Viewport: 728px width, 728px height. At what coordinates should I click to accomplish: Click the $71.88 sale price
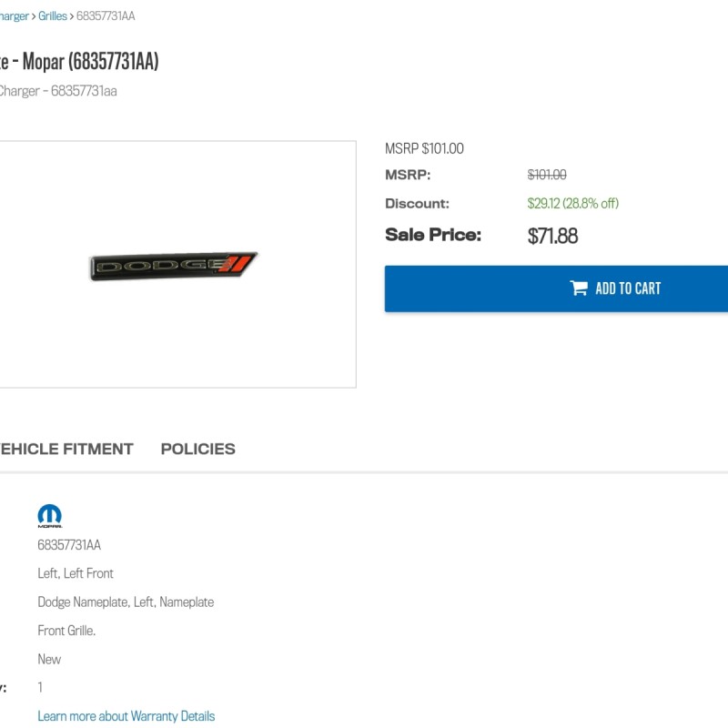point(552,237)
